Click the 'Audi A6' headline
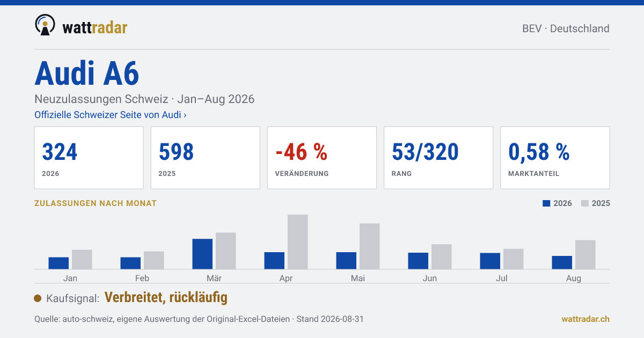Image resolution: width=644 pixels, height=338 pixels. pyautogui.click(x=87, y=74)
